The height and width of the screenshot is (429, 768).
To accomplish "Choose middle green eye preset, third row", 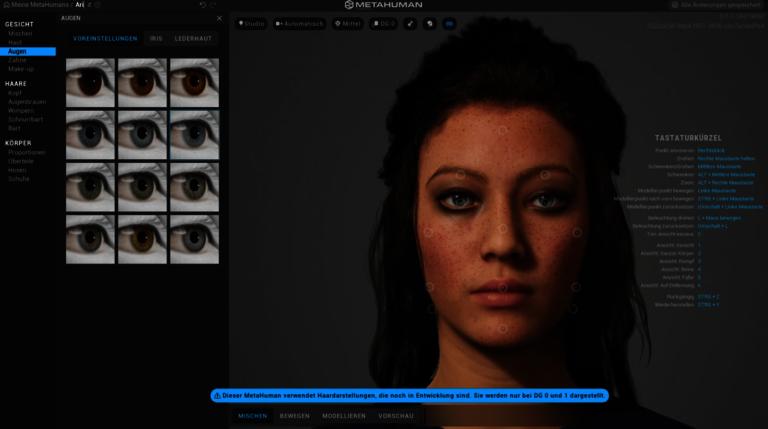I will click(142, 187).
